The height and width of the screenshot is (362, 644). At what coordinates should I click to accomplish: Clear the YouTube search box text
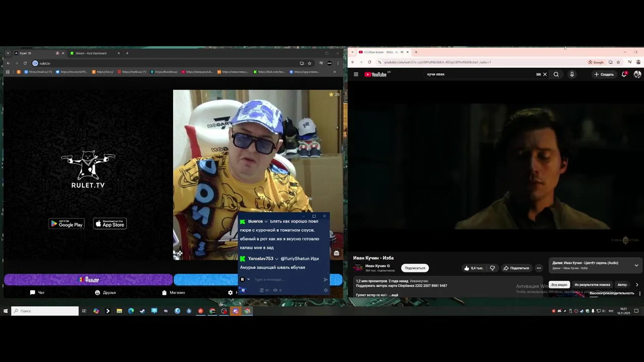pyautogui.click(x=545, y=74)
